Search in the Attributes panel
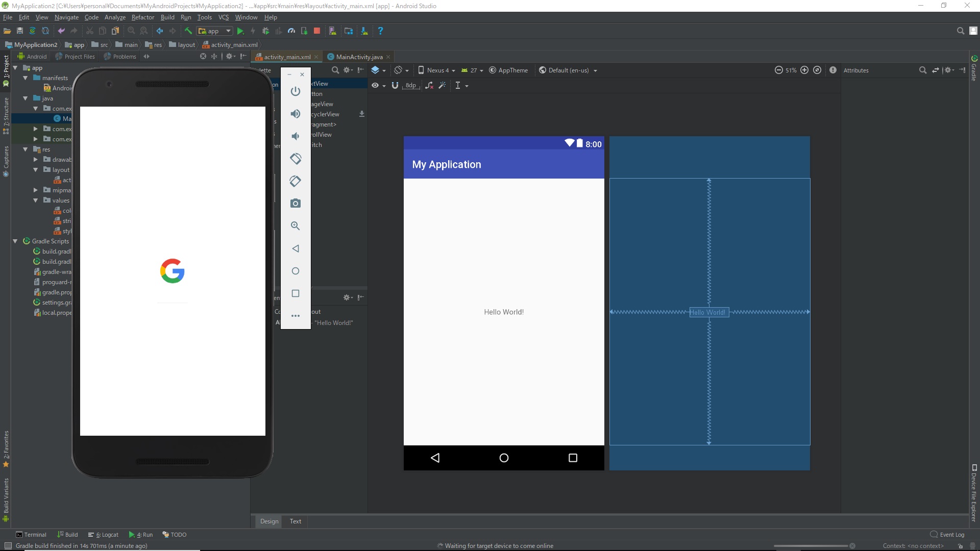The height and width of the screenshot is (551, 980). 923,70
